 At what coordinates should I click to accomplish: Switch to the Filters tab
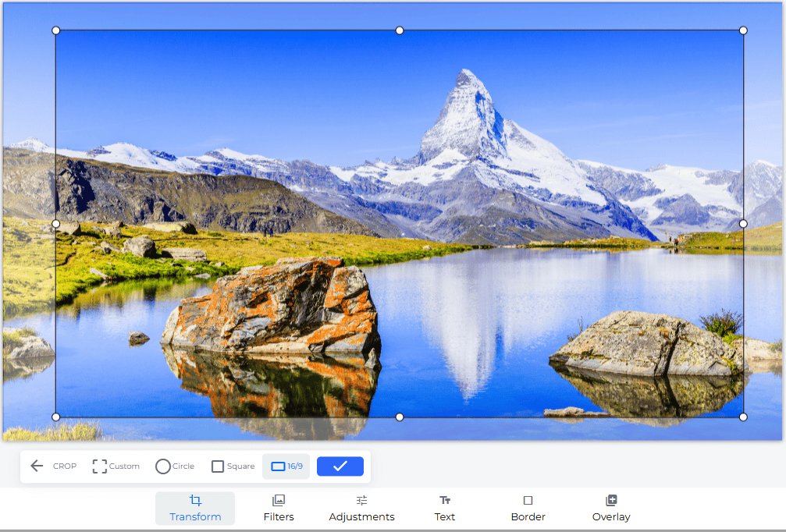[x=278, y=508]
